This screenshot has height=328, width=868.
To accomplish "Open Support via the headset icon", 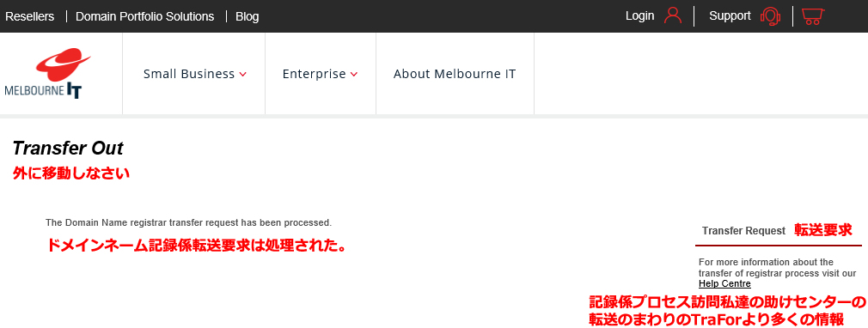I will [x=770, y=16].
